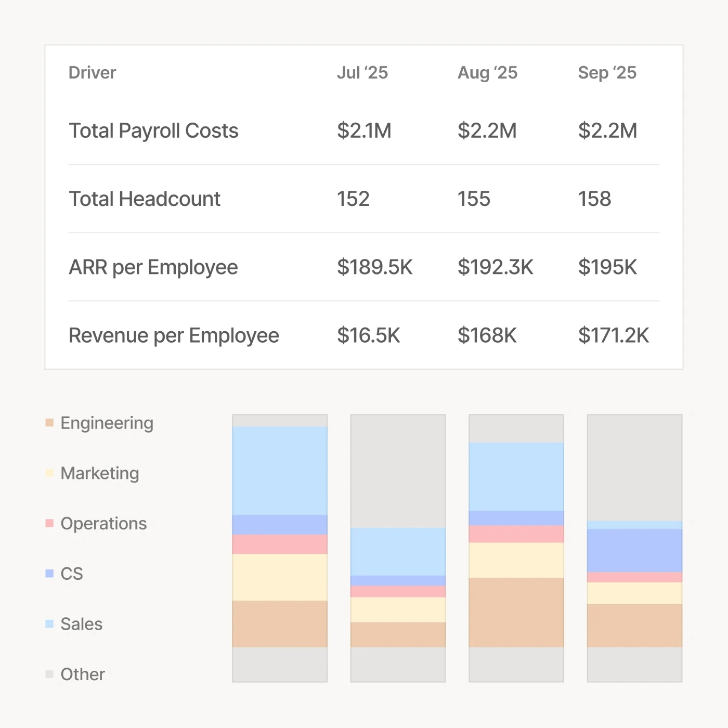The height and width of the screenshot is (728, 728).
Task: Click the CS legend color swatch
Action: pyautogui.click(x=49, y=574)
